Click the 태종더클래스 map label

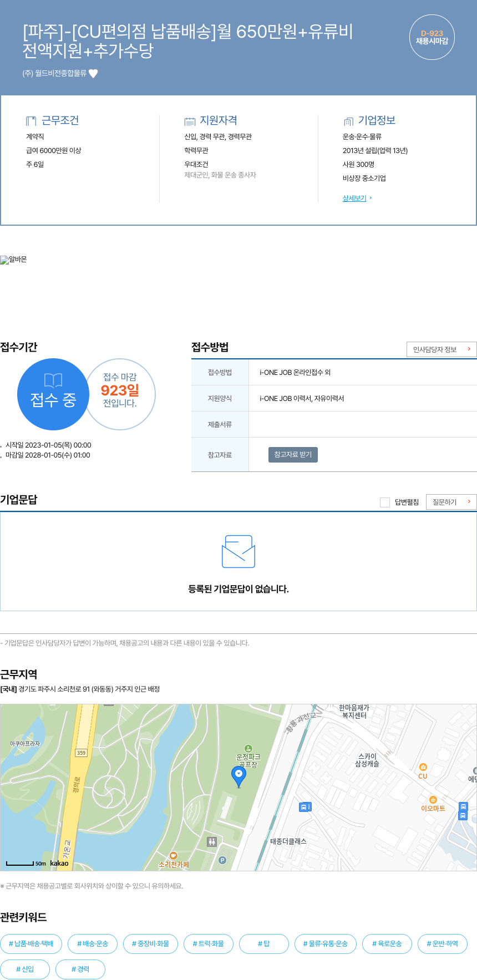pyautogui.click(x=288, y=841)
